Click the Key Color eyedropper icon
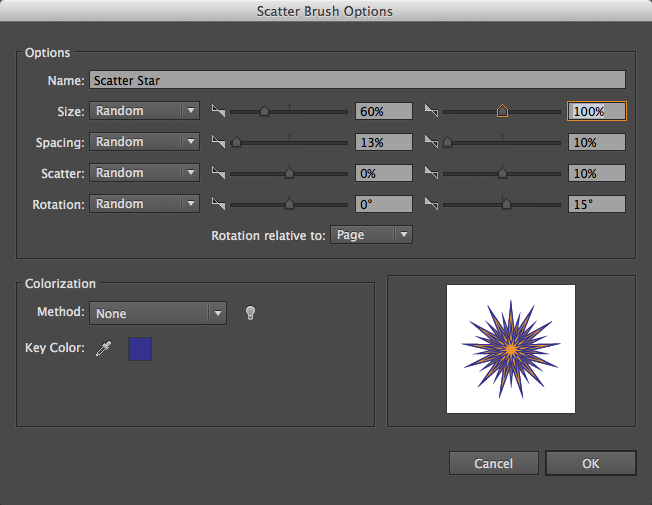This screenshot has width=652, height=505. (104, 349)
